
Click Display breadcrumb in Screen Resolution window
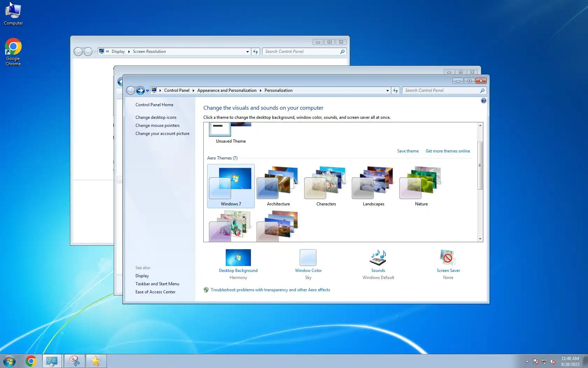118,52
